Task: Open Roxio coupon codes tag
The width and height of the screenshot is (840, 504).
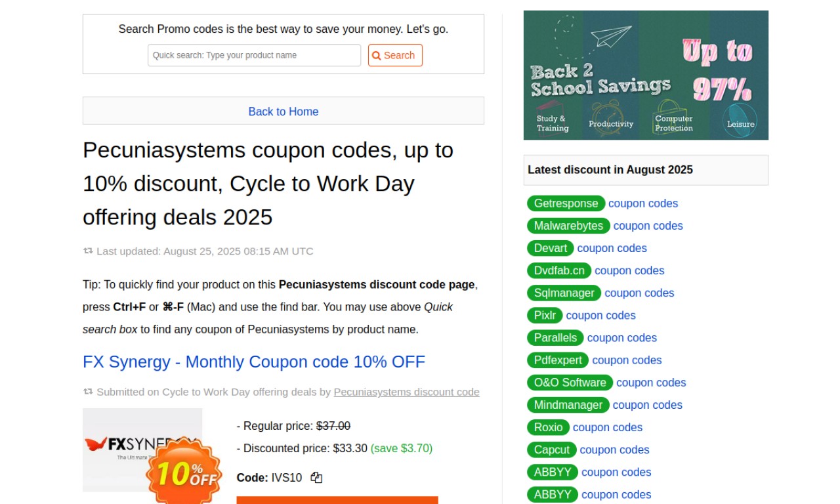Action: tap(548, 427)
